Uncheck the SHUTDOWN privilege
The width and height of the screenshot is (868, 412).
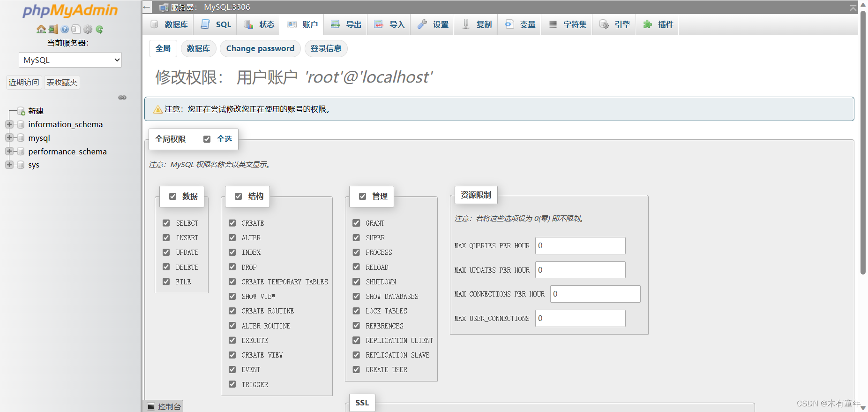pyautogui.click(x=356, y=282)
